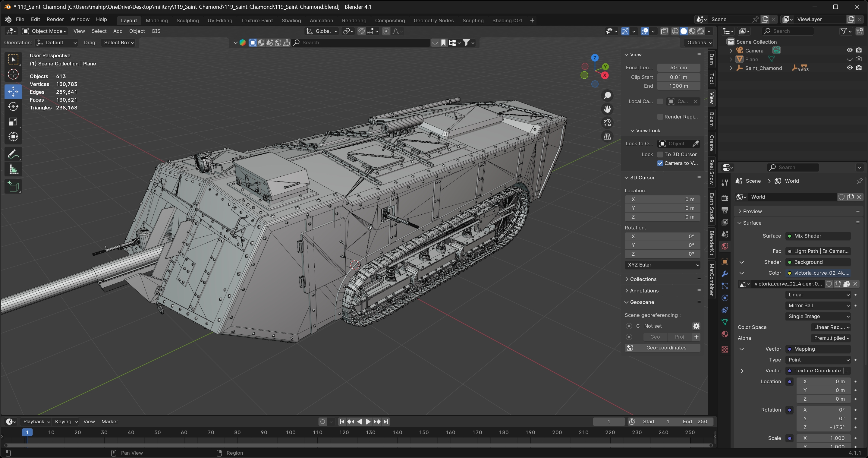Open the World properties tab icon

coord(725,247)
